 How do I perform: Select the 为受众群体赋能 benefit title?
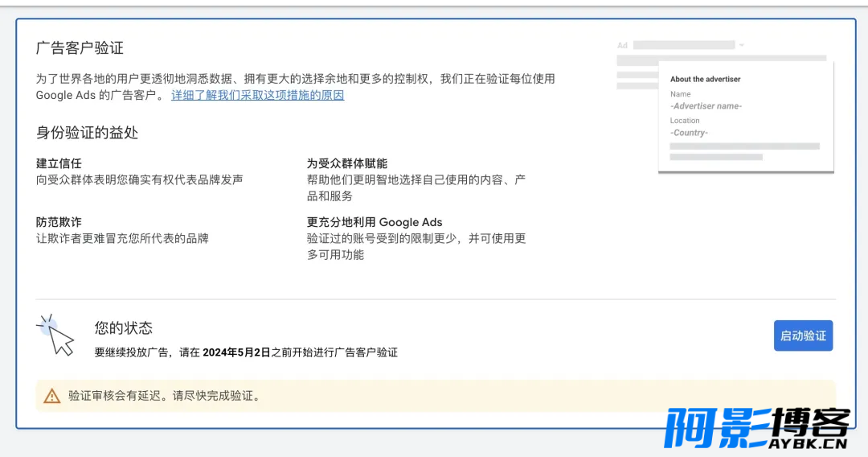[347, 163]
